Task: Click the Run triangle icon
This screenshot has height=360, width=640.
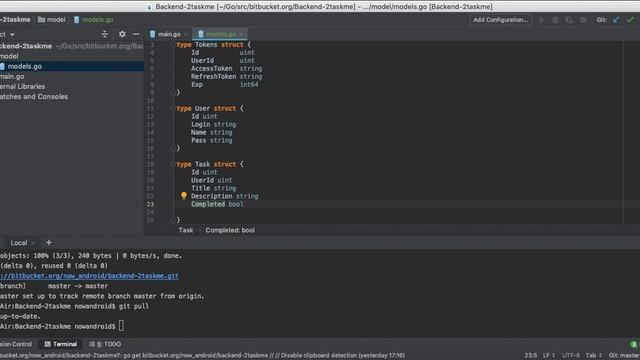Action: [x=542, y=20]
